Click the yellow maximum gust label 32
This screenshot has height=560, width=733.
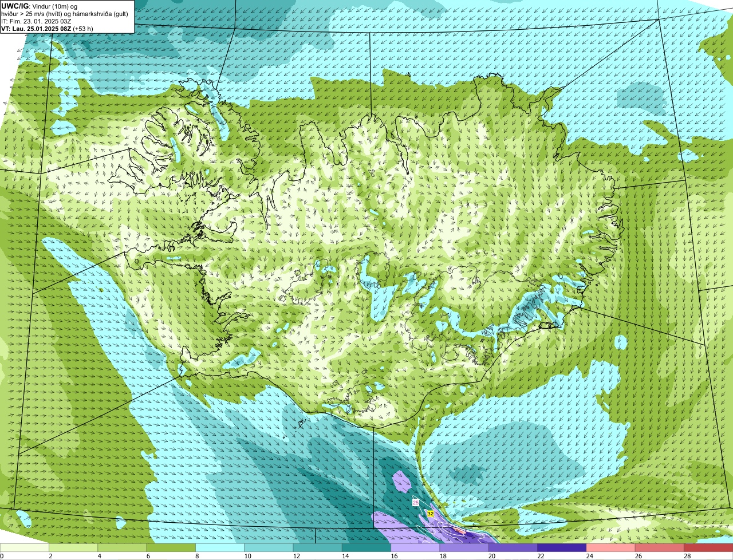click(430, 514)
